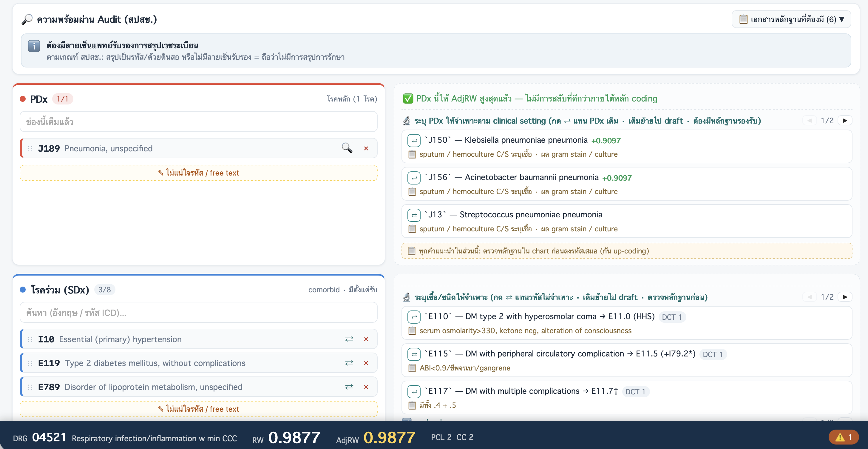Go to next page of specific-code suggestions
Screen dimensions: 868x449
tap(845, 297)
